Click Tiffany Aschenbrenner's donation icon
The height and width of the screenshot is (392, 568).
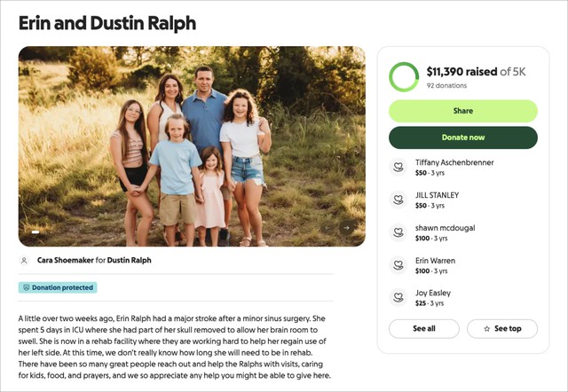398,167
